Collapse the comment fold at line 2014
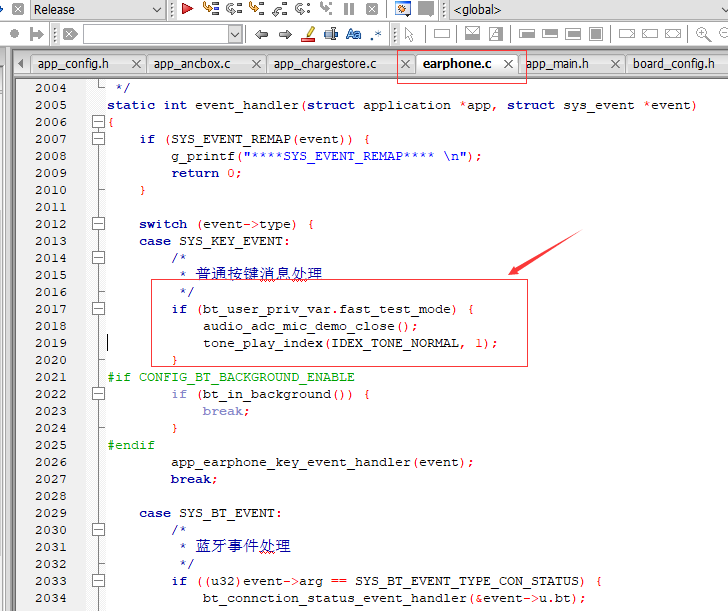728x611 pixels. pyautogui.click(x=98, y=258)
